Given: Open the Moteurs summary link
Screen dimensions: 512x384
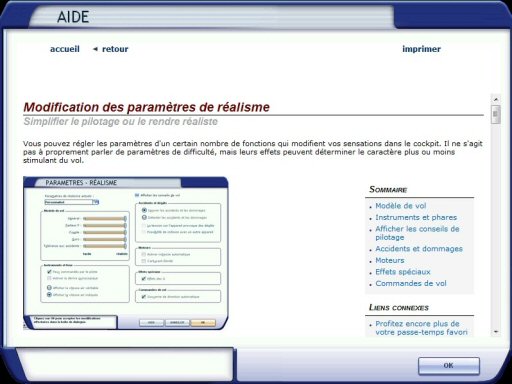Looking at the screenshot, I should [x=390, y=260].
